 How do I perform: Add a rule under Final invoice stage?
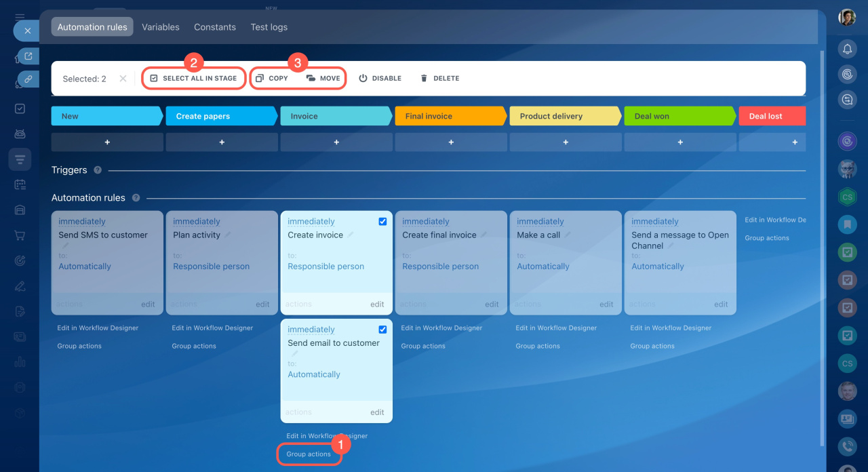click(x=451, y=142)
